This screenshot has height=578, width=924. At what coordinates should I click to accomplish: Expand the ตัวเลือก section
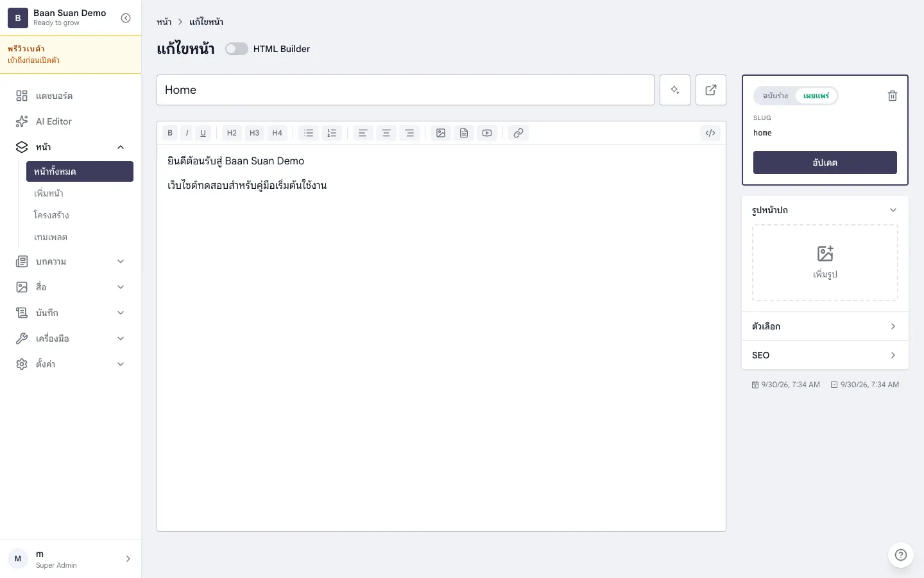(x=825, y=326)
